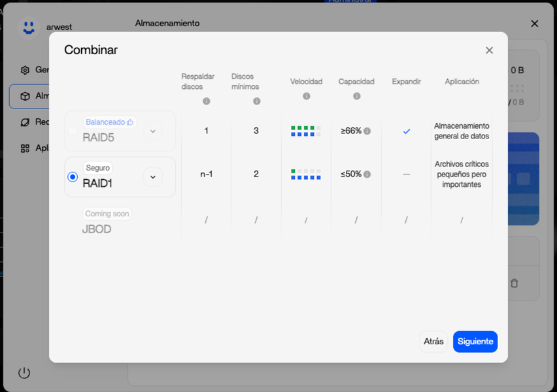Open the Aplicaciones sidebar item
The width and height of the screenshot is (557, 392).
(29, 148)
